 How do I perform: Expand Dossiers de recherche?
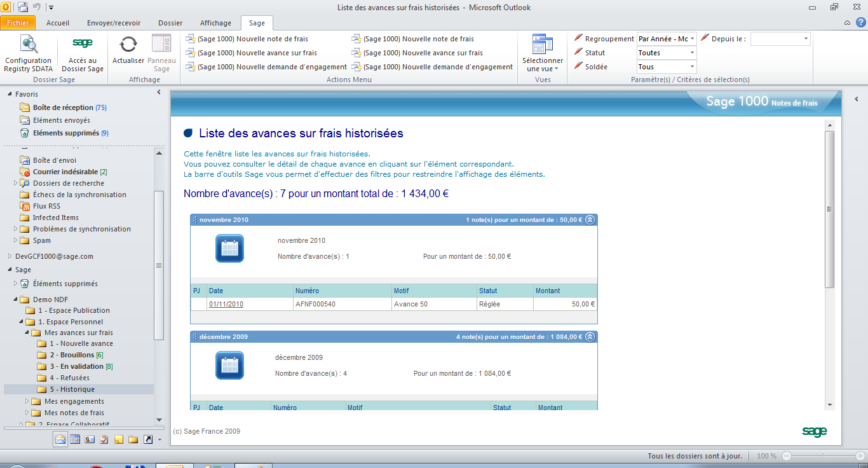tap(15, 183)
